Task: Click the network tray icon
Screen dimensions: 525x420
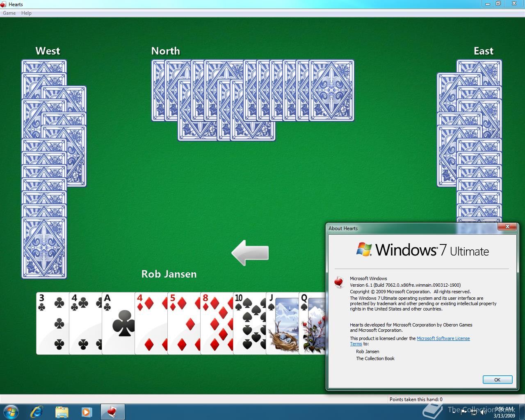Action: tap(474, 413)
